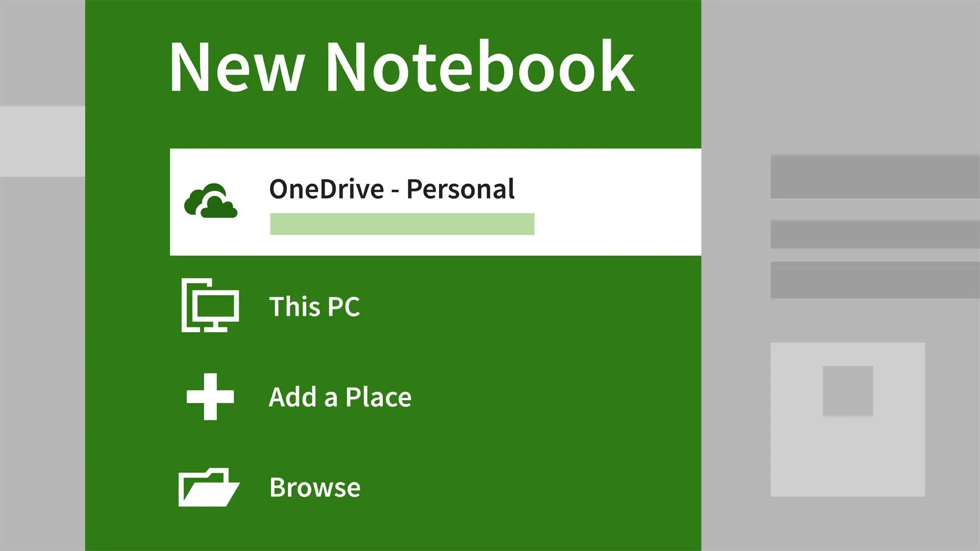
Task: Select the OneDrive - Personal location
Action: coord(435,202)
